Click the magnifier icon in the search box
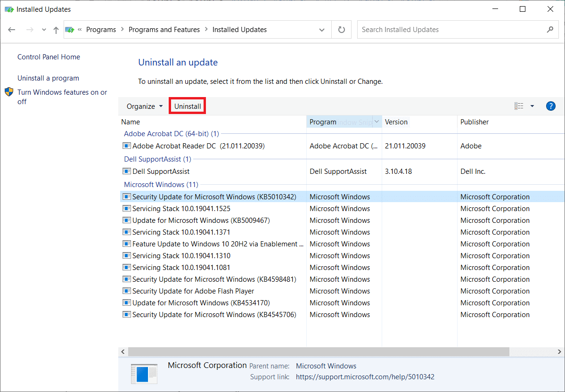Viewport: 565px width, 392px height. (549, 29)
